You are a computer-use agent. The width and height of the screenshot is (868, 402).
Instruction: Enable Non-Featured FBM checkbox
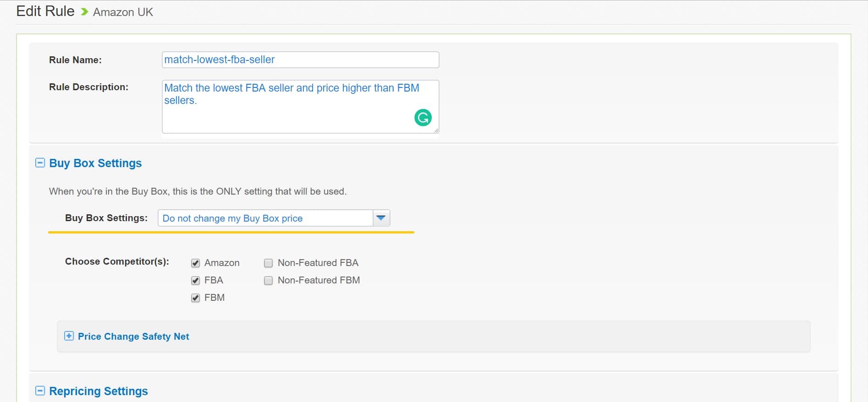click(x=269, y=281)
